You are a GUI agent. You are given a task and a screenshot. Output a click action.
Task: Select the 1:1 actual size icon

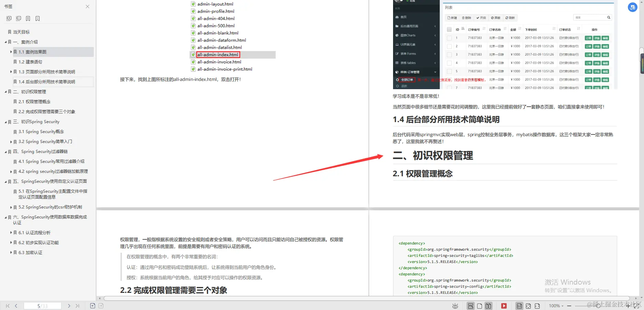click(x=519, y=306)
